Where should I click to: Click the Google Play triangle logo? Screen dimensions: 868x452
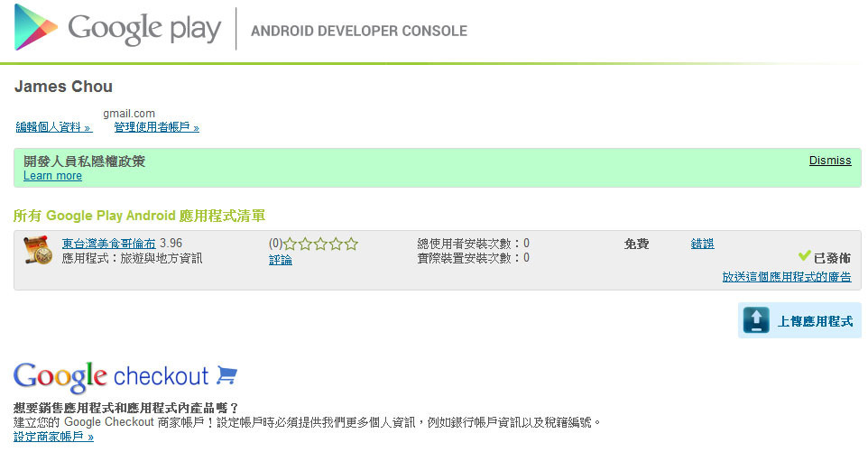36,27
